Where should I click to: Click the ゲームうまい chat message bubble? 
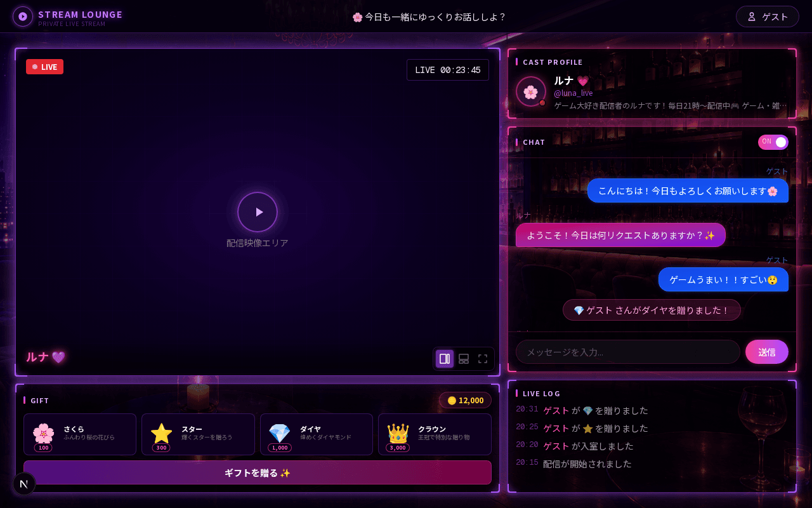723,279
